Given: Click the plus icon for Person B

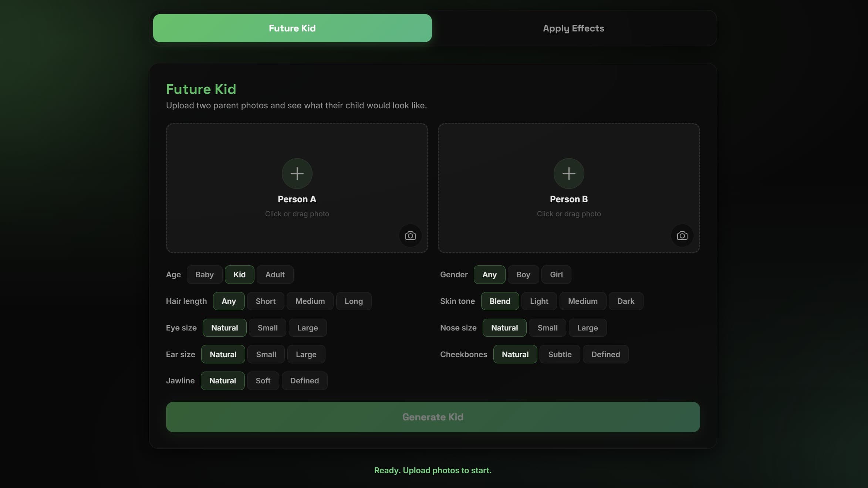Looking at the screenshot, I should click(x=569, y=173).
